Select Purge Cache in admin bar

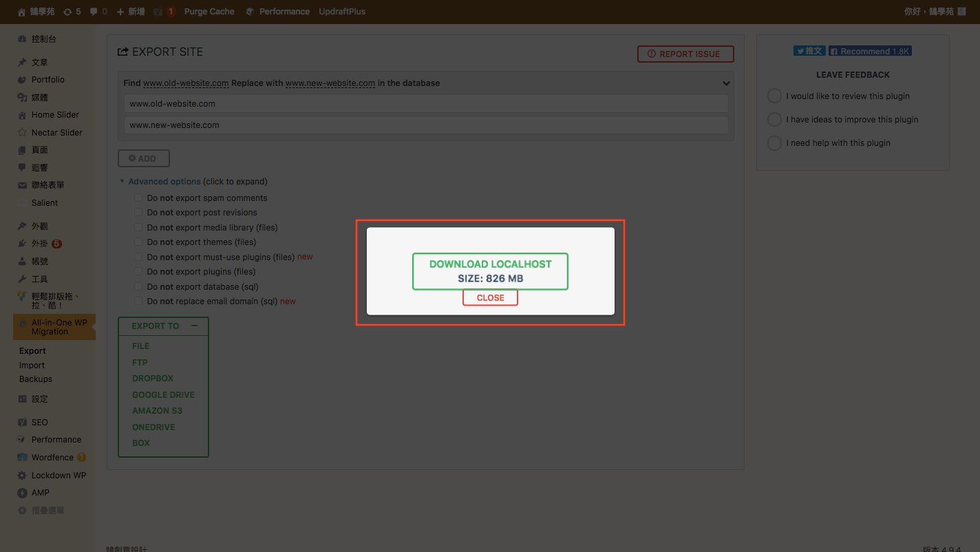click(209, 12)
